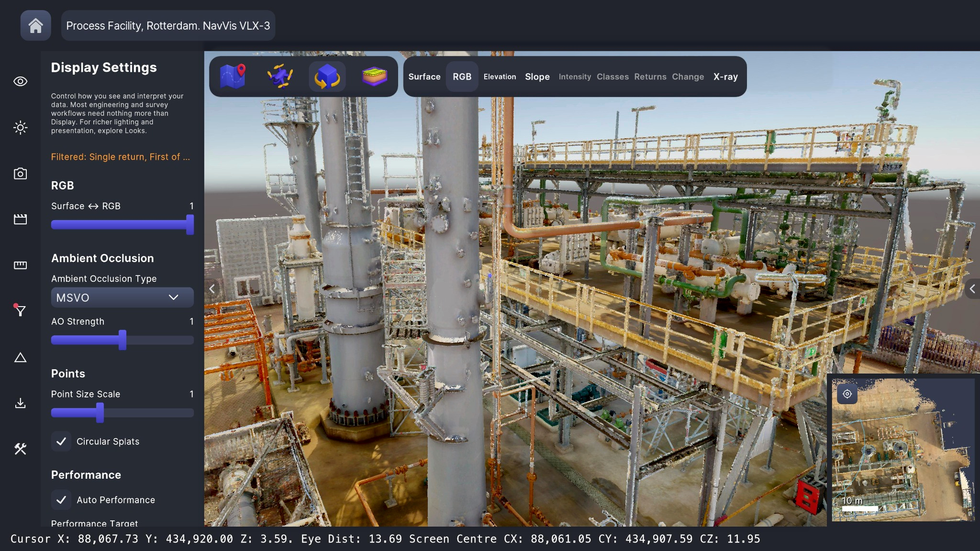
Task: Select the drone fly mode icon
Action: [x=280, y=77]
